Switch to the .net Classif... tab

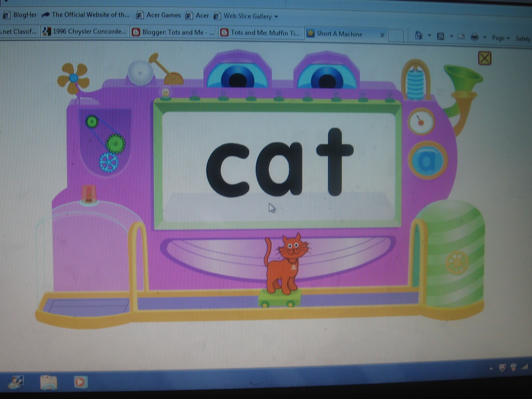click(x=19, y=31)
